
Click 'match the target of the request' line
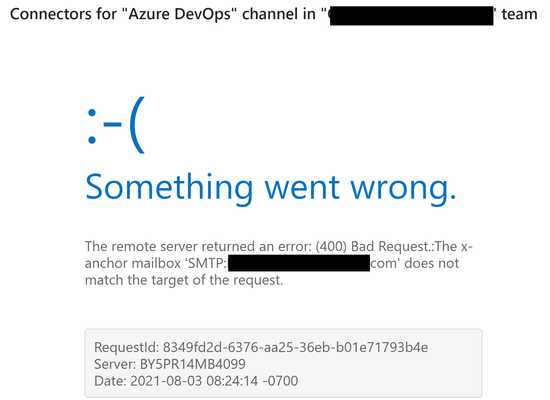pos(184,280)
